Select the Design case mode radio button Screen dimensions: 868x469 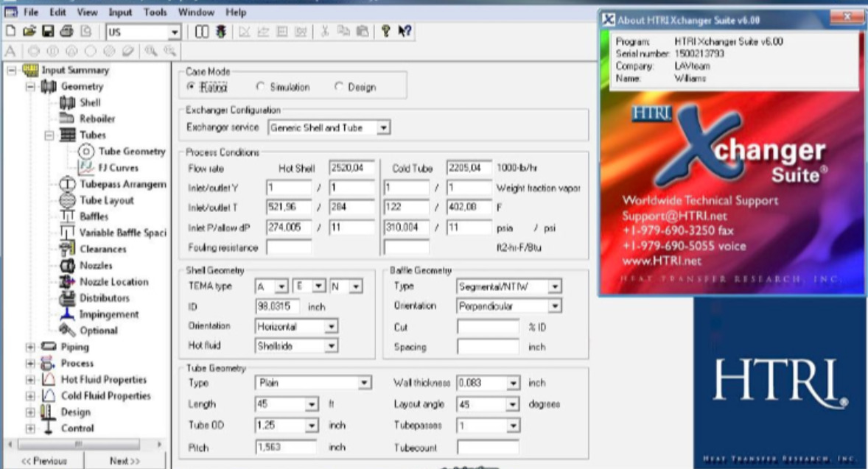click(x=339, y=87)
